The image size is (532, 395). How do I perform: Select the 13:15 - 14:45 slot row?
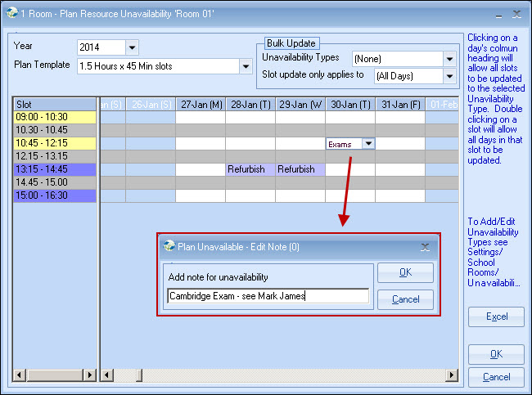[55, 169]
